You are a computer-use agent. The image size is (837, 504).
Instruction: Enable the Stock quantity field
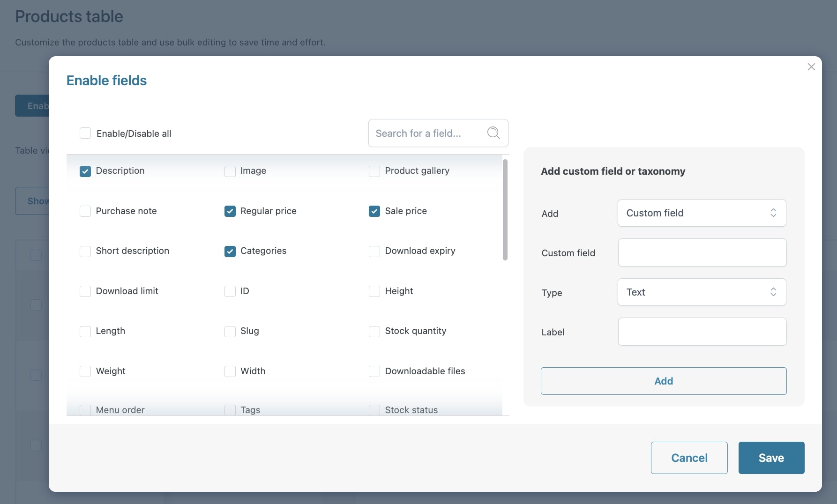(x=374, y=332)
